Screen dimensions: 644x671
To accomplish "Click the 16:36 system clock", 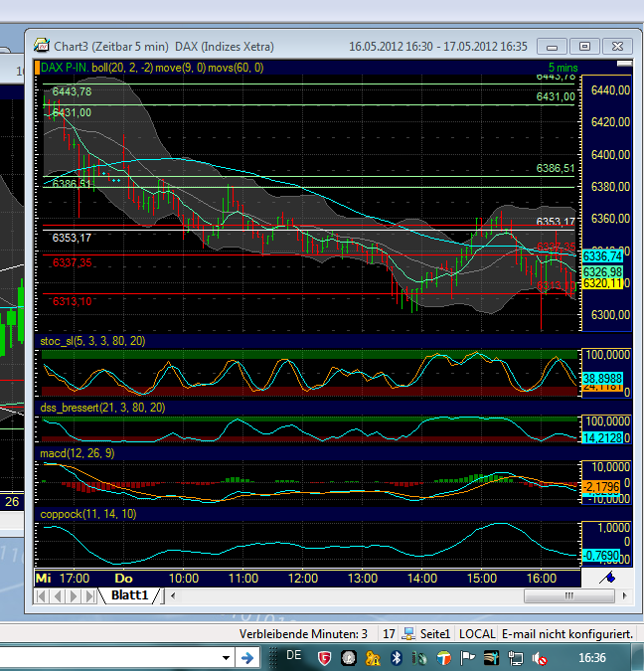I will click(x=592, y=657).
